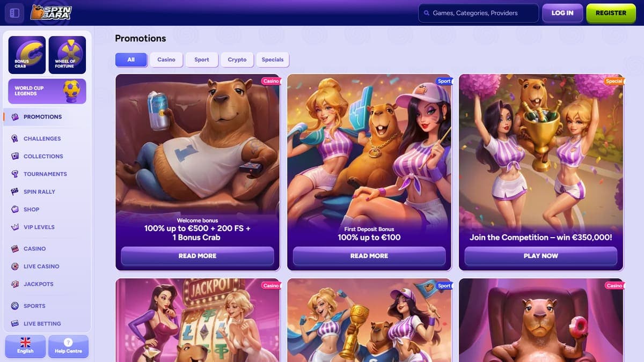Screen dimensions: 644x362
Task: Click the Promotions sidebar icon
Action: point(15,117)
